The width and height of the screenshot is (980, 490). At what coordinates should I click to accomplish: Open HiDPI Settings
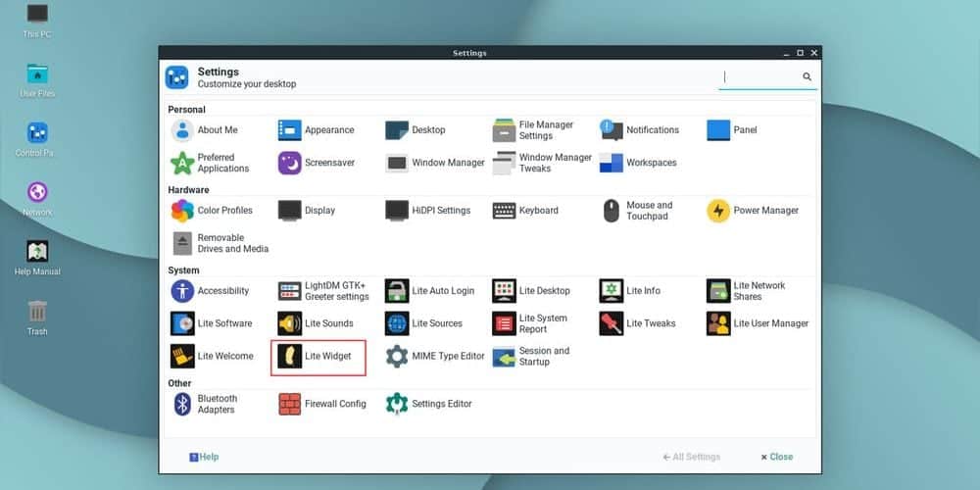(x=428, y=211)
